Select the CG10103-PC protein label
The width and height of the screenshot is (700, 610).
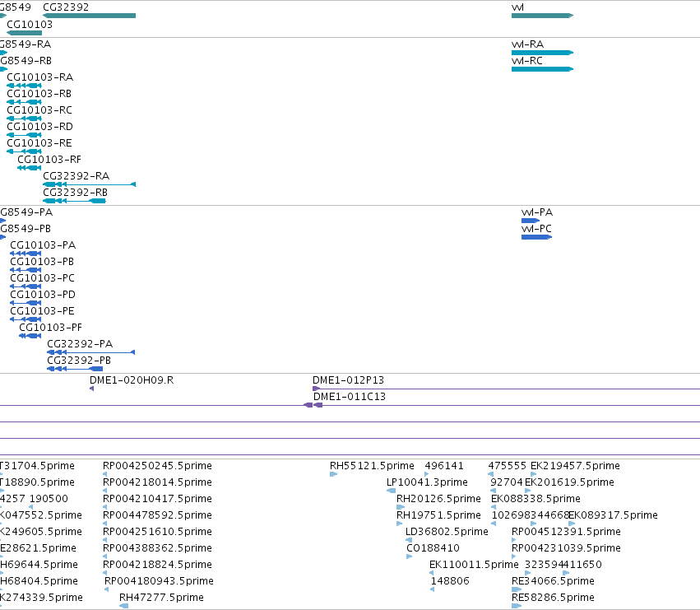tap(43, 278)
